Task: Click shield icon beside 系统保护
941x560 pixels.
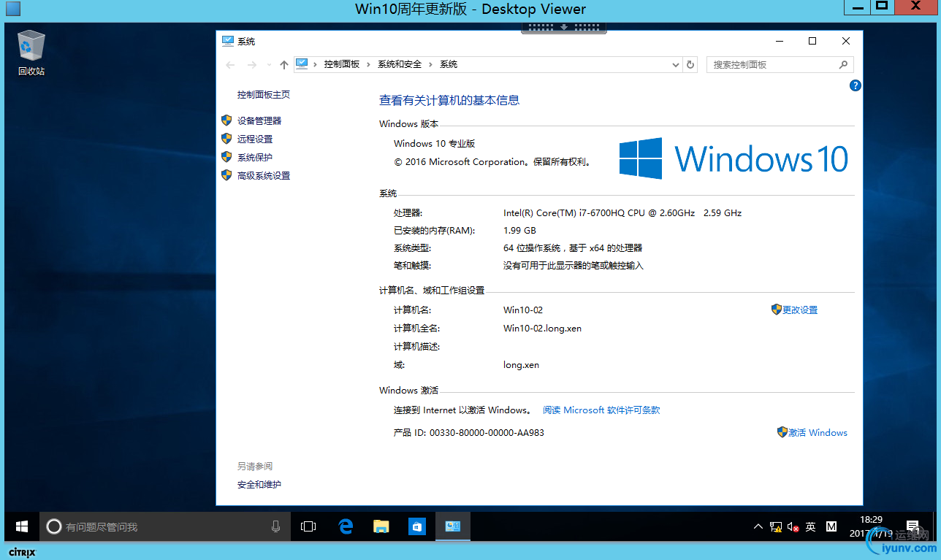Action: pyautogui.click(x=226, y=157)
